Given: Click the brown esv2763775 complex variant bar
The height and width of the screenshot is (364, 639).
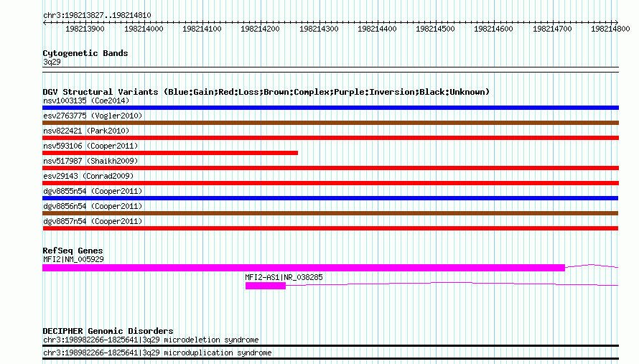Looking at the screenshot, I should point(330,123).
